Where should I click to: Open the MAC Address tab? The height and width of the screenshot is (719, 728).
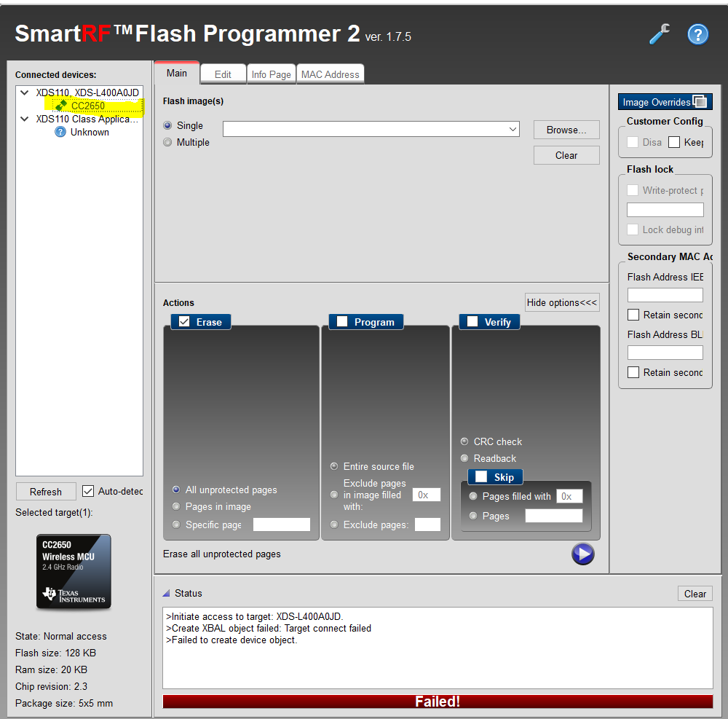click(x=330, y=74)
